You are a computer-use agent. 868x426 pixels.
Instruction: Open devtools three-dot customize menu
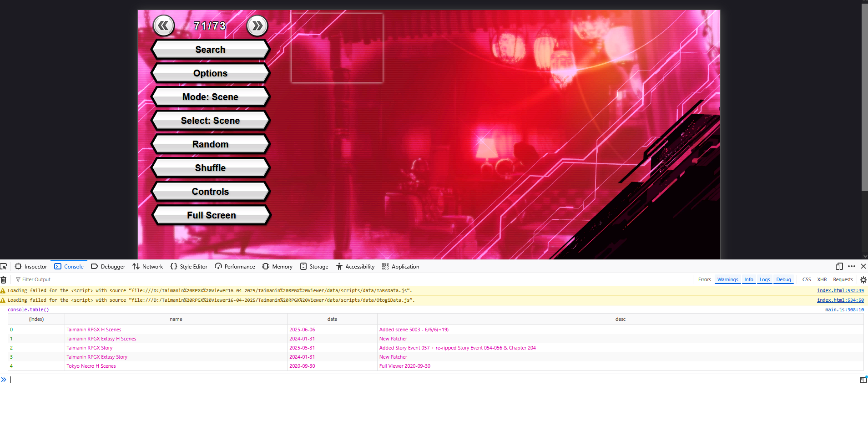coord(852,266)
